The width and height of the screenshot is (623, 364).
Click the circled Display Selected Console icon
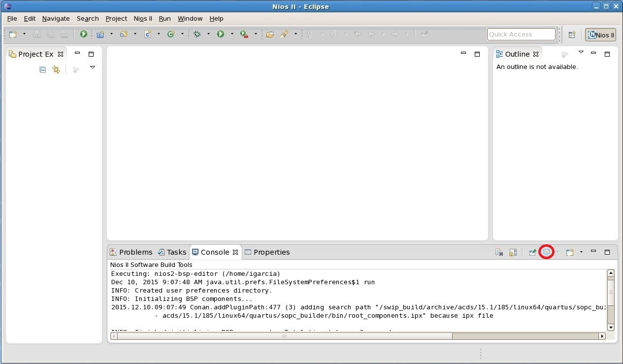(546, 252)
